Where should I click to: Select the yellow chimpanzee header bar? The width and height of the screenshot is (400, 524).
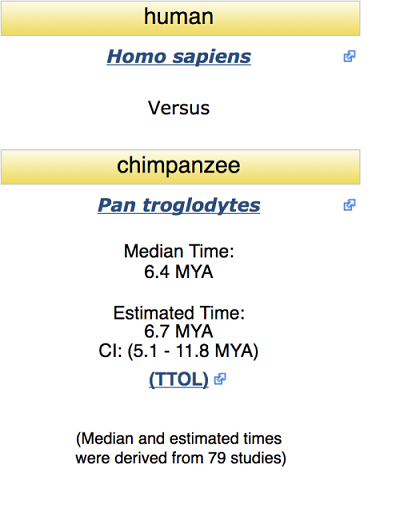click(x=180, y=167)
